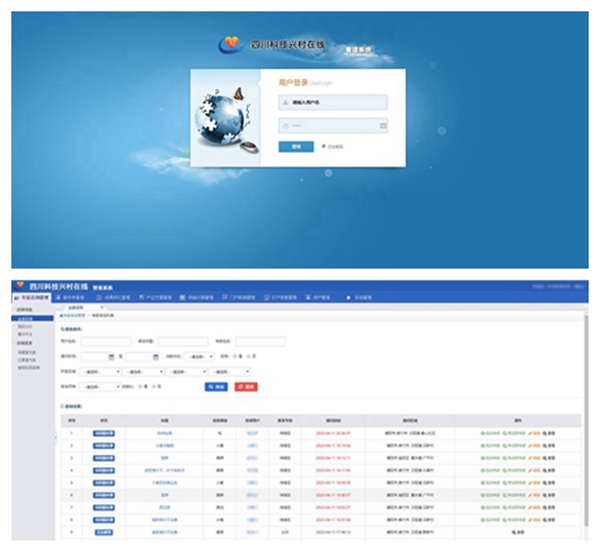The image size is (600, 552).
Task: Click the logo icon in the admin top-left header
Action: pyautogui.click(x=20, y=285)
